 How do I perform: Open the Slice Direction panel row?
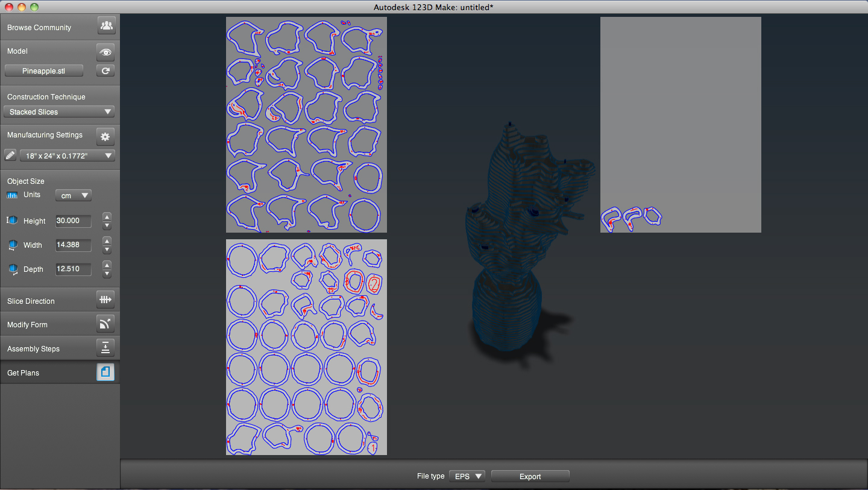(x=60, y=300)
